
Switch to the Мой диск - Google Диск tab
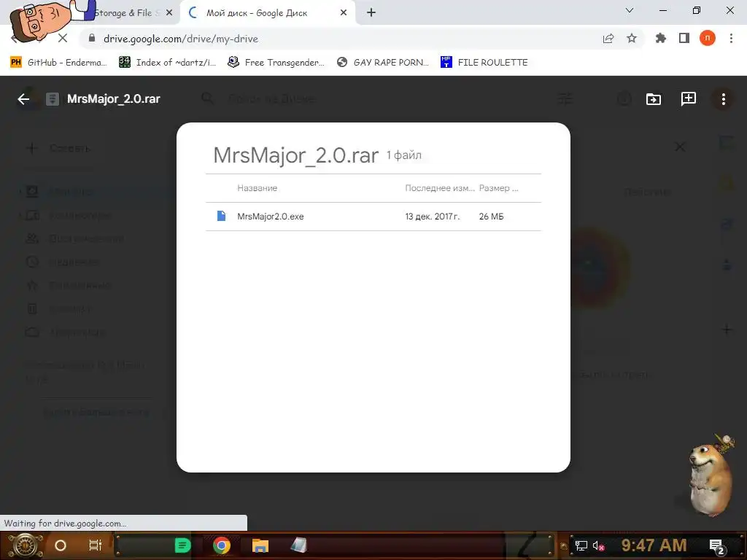[x=258, y=13]
